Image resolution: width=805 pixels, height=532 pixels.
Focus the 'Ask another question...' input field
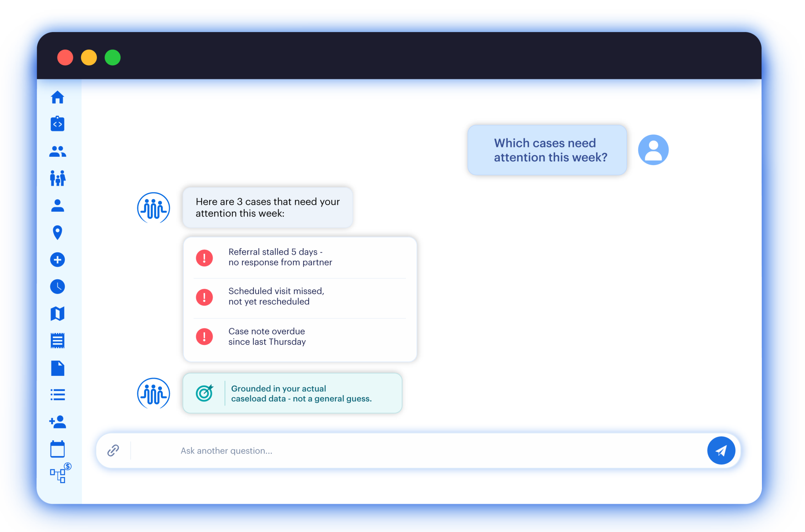pos(418,451)
